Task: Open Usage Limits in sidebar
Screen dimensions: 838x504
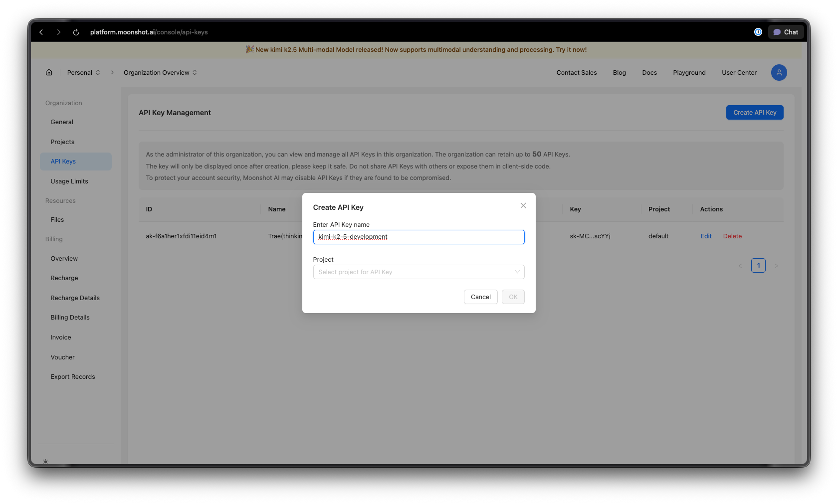Action: [69, 181]
